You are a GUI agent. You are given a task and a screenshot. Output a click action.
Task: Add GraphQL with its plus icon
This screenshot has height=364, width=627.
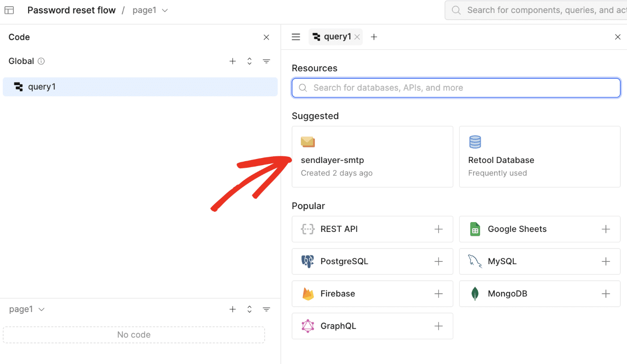click(x=438, y=326)
